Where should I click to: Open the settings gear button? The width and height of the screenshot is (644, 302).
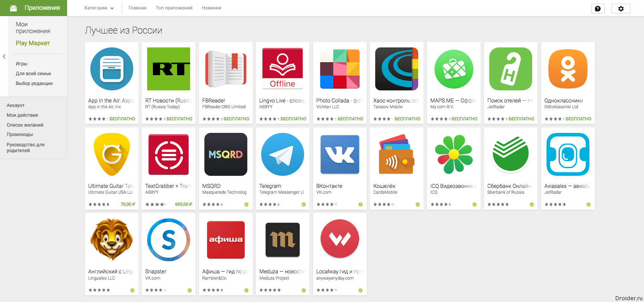click(621, 9)
